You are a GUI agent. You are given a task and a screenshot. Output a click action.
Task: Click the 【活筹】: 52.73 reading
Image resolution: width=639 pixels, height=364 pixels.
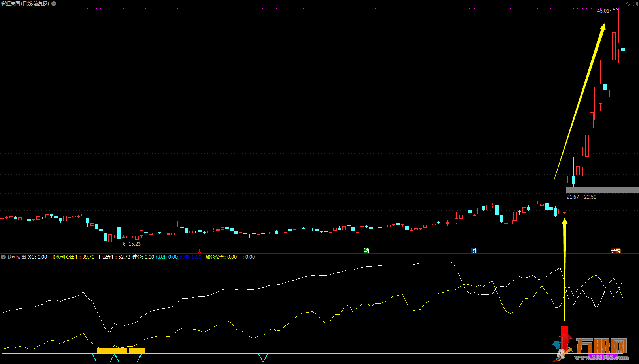[114, 257]
